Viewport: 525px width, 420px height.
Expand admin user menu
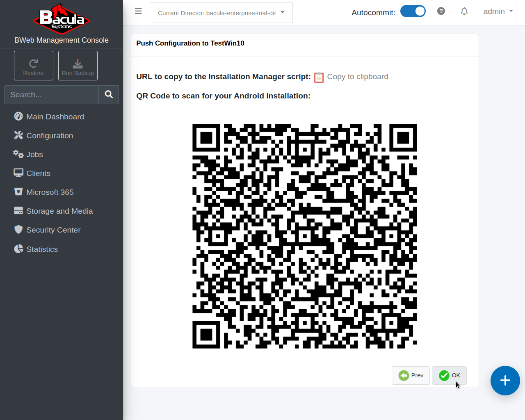tap(498, 11)
